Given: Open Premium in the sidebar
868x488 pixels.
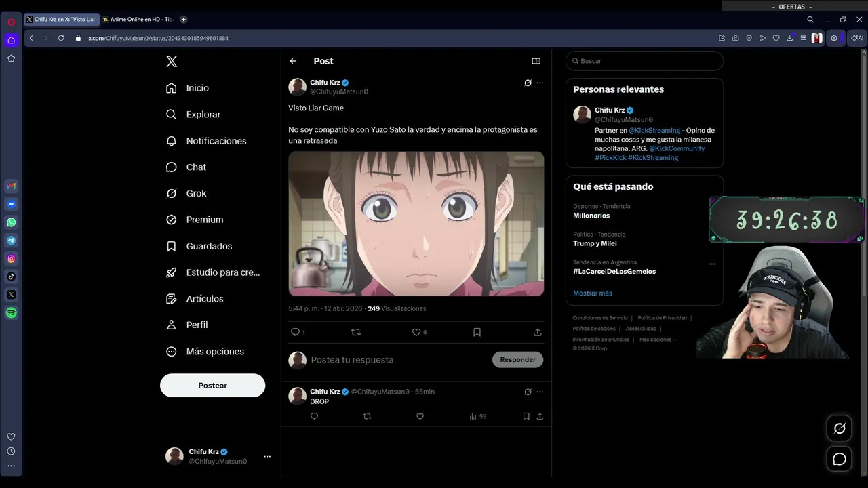Looking at the screenshot, I should (195, 220).
